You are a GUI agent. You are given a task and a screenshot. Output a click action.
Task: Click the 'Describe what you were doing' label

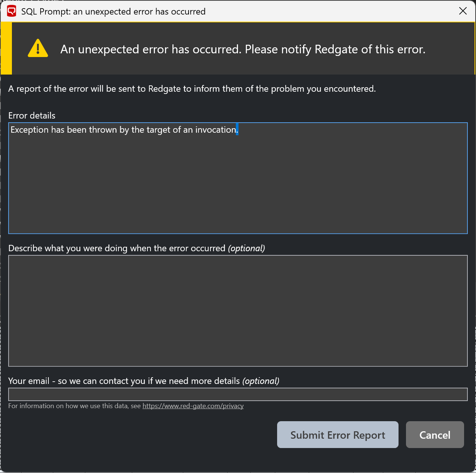coord(117,248)
